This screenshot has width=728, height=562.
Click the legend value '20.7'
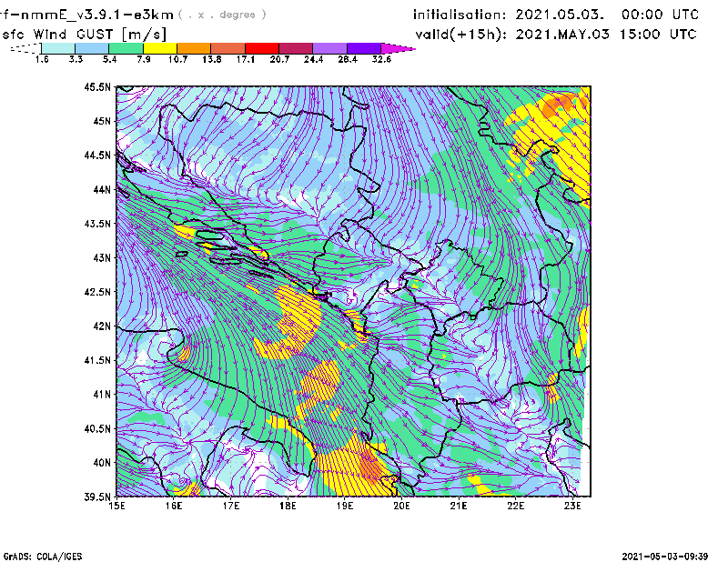click(x=279, y=59)
